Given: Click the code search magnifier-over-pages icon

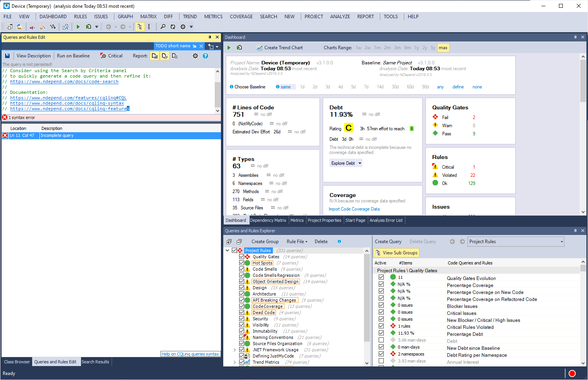Looking at the screenshot, I should [66, 27].
